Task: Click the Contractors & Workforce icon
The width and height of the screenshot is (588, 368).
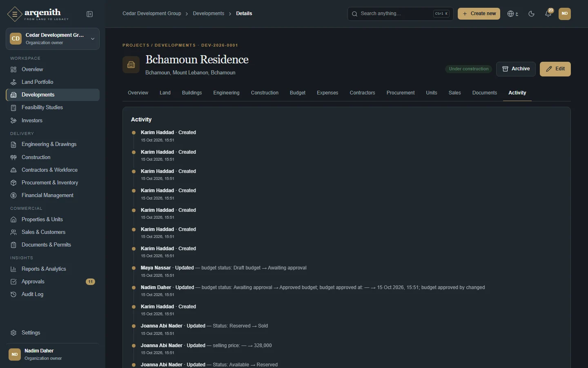Action: pos(13,170)
